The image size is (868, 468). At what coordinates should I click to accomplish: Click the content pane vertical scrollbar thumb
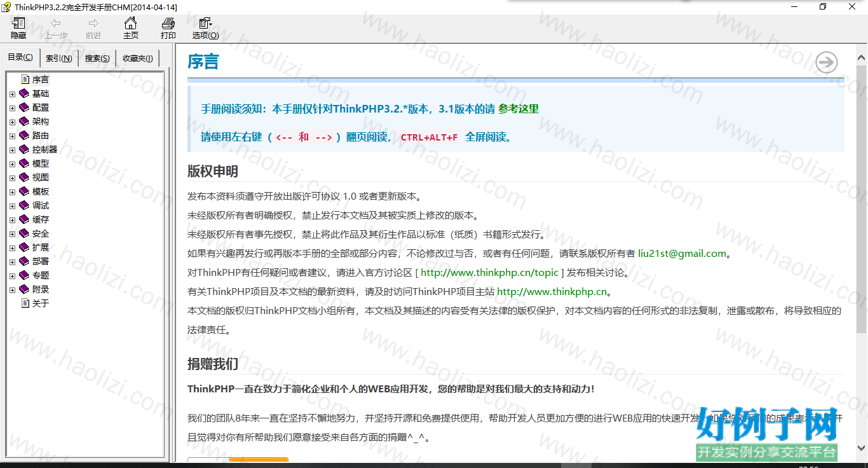pos(862,199)
